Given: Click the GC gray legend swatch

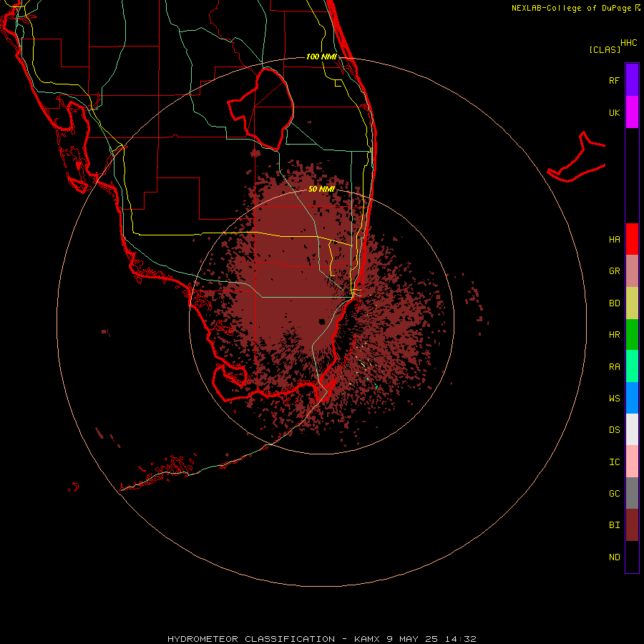Looking at the screenshot, I should click(632, 493).
